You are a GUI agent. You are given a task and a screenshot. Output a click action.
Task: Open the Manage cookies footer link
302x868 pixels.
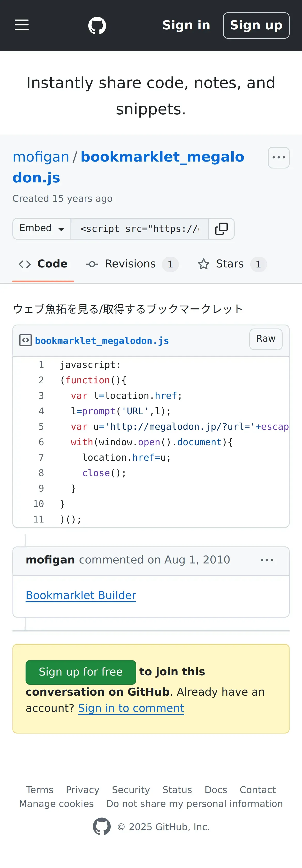[x=56, y=804]
